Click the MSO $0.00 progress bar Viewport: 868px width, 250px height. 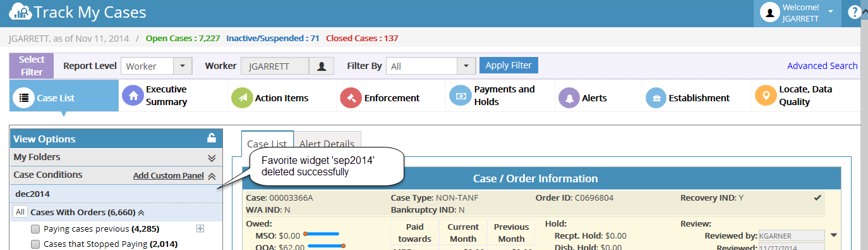pos(321,234)
